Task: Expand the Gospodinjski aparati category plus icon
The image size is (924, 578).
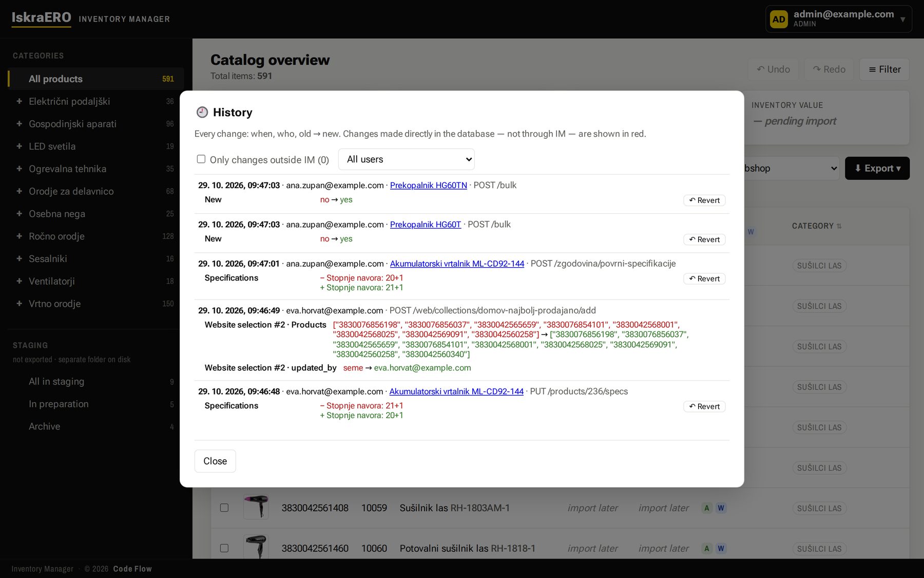Action: click(19, 124)
